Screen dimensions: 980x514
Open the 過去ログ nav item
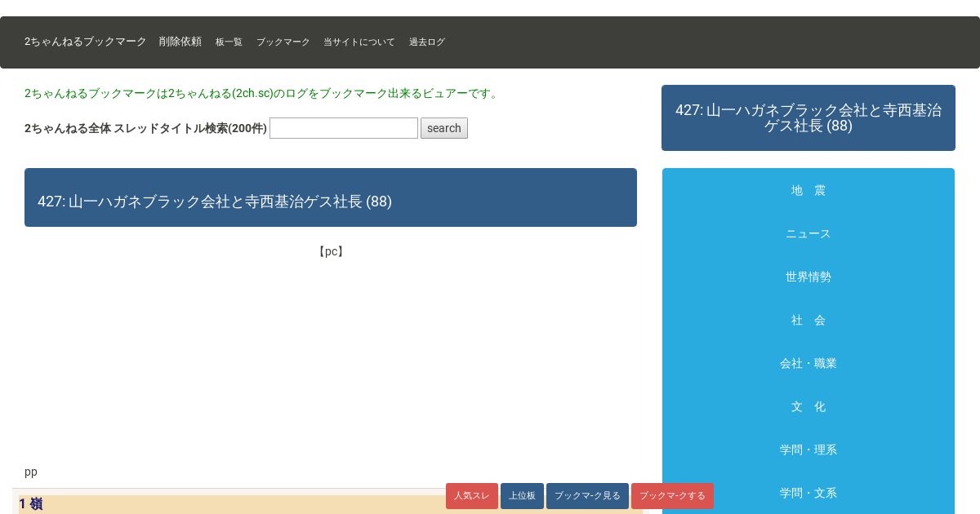[427, 42]
